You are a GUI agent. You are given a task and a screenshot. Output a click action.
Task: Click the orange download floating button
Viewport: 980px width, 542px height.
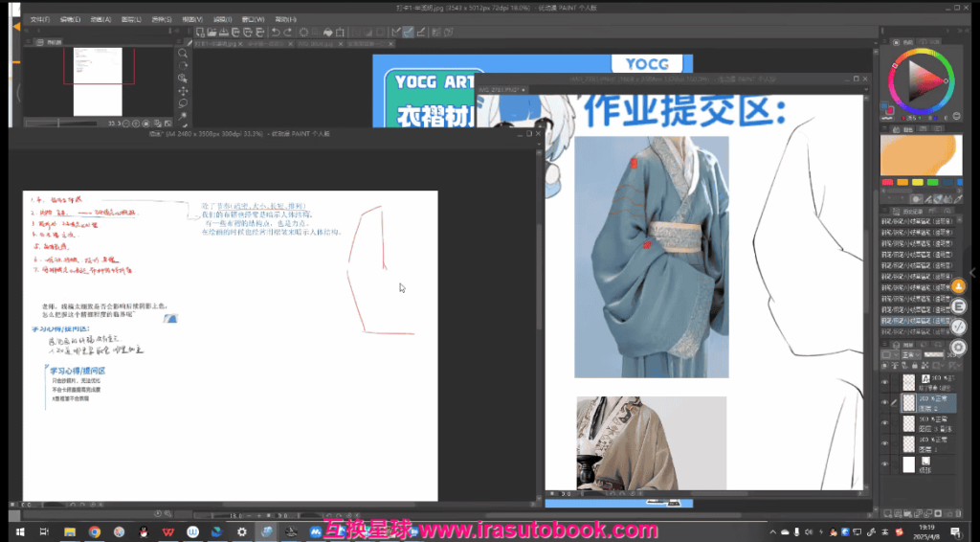(x=958, y=286)
